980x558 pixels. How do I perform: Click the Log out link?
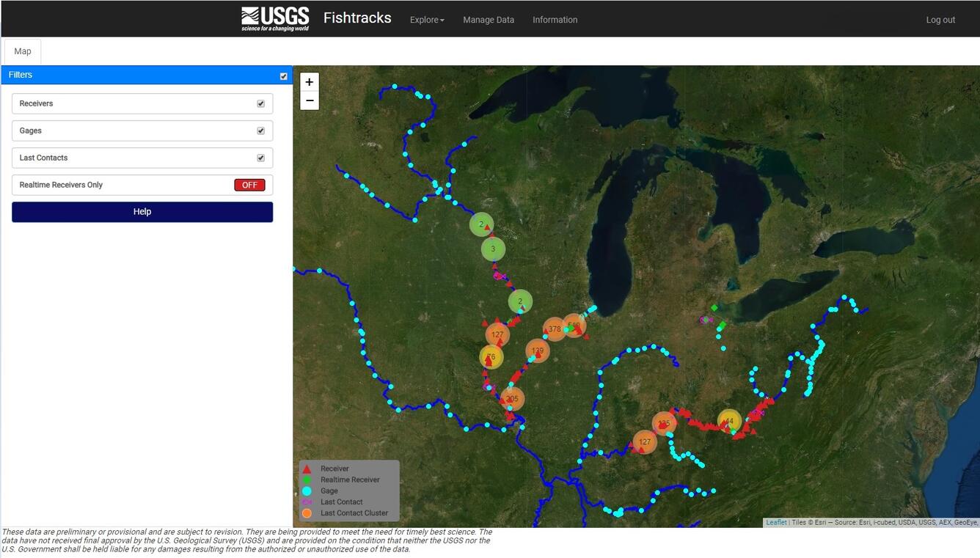(940, 20)
